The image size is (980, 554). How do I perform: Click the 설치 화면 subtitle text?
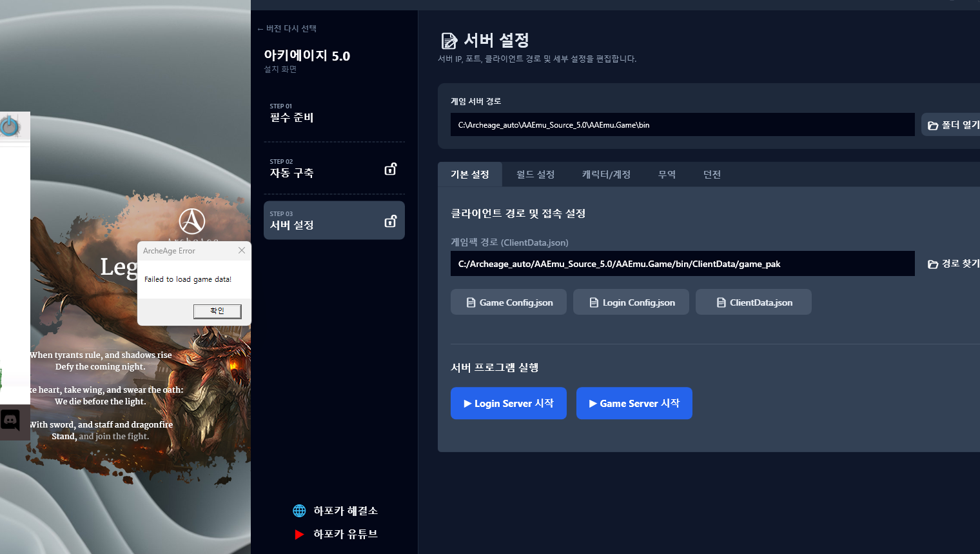click(280, 69)
